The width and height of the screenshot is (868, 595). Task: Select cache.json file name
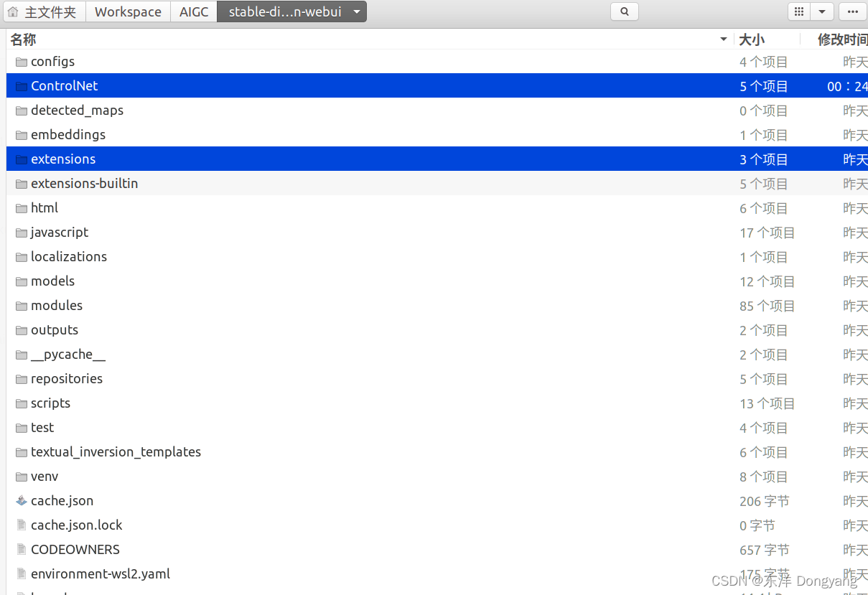[62, 501]
